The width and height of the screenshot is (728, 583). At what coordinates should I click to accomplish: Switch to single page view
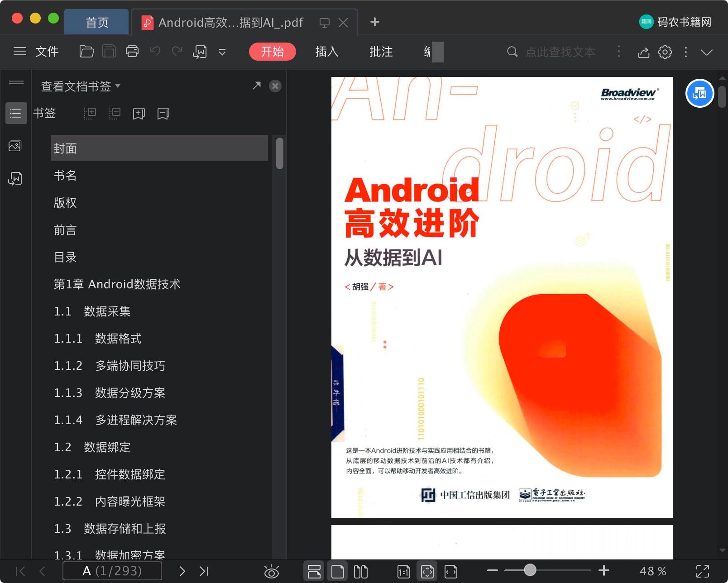338,572
